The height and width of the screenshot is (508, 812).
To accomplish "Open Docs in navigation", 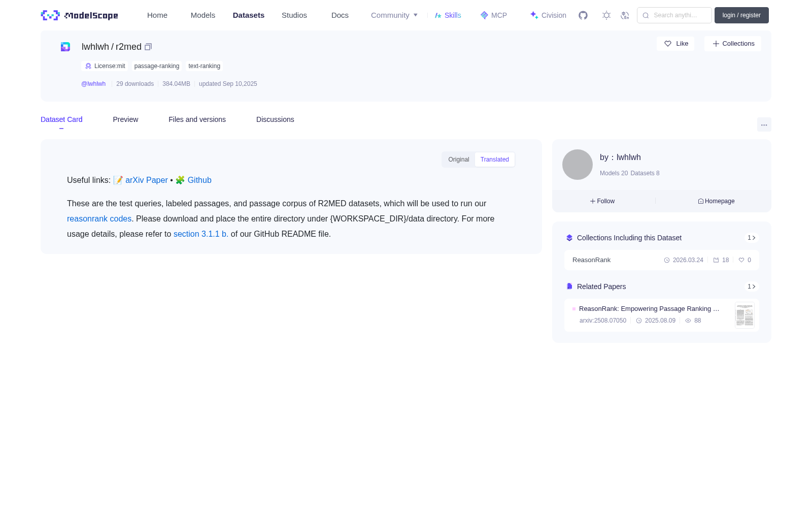I will (340, 15).
